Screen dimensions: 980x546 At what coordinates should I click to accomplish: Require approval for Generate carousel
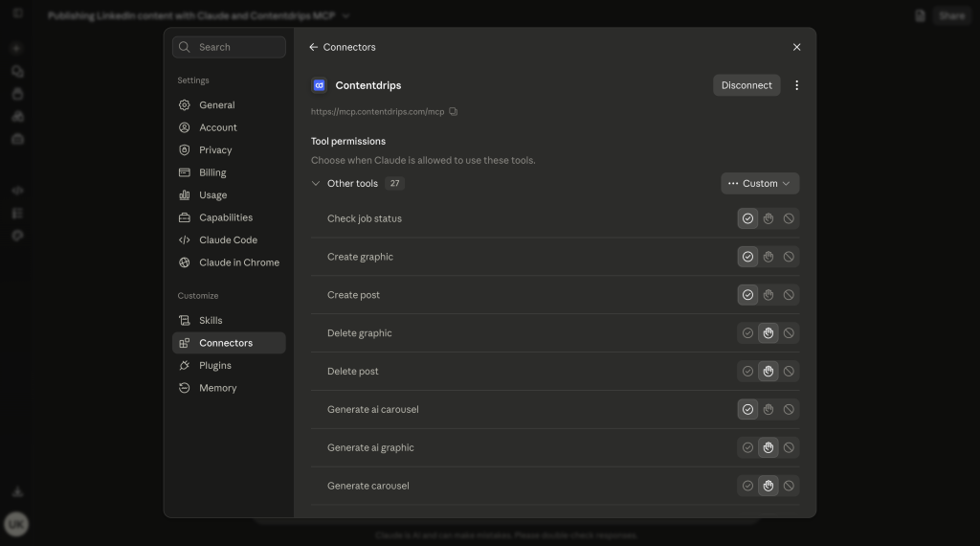pos(768,486)
